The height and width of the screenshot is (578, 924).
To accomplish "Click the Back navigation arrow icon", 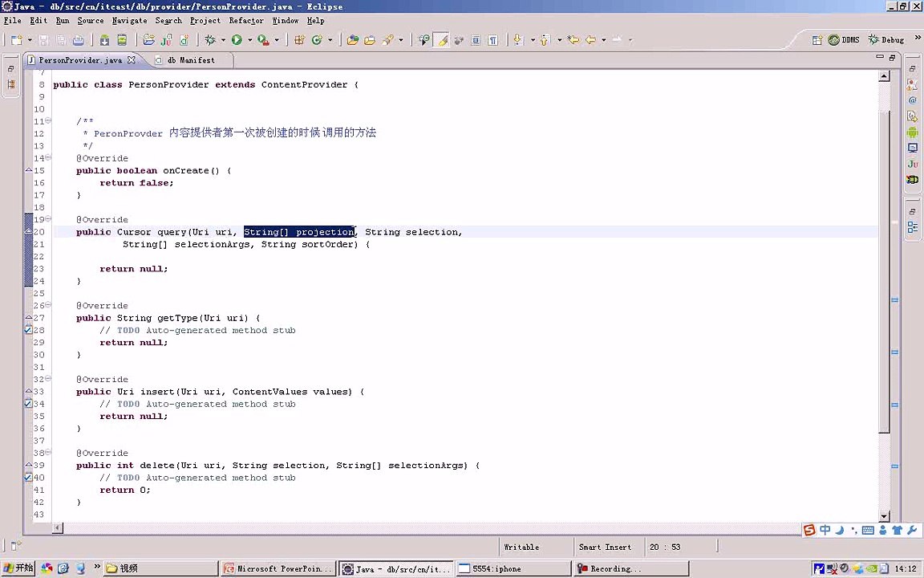I will pyautogui.click(x=590, y=40).
